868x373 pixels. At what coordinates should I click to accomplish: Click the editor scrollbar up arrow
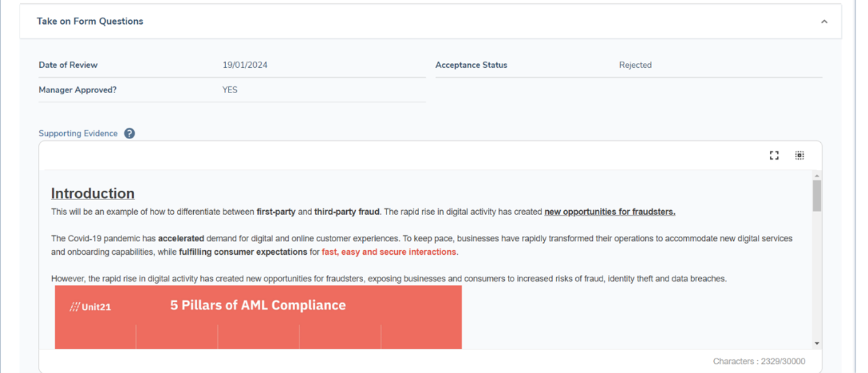(817, 175)
